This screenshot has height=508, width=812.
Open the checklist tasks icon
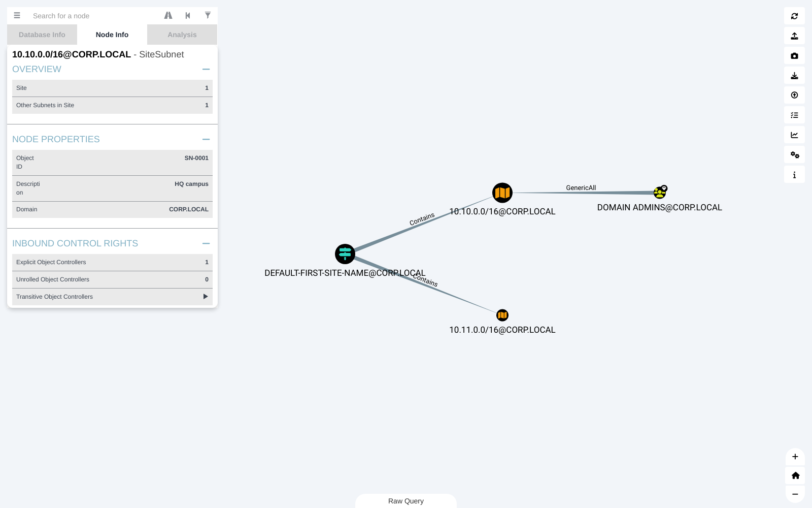click(794, 115)
